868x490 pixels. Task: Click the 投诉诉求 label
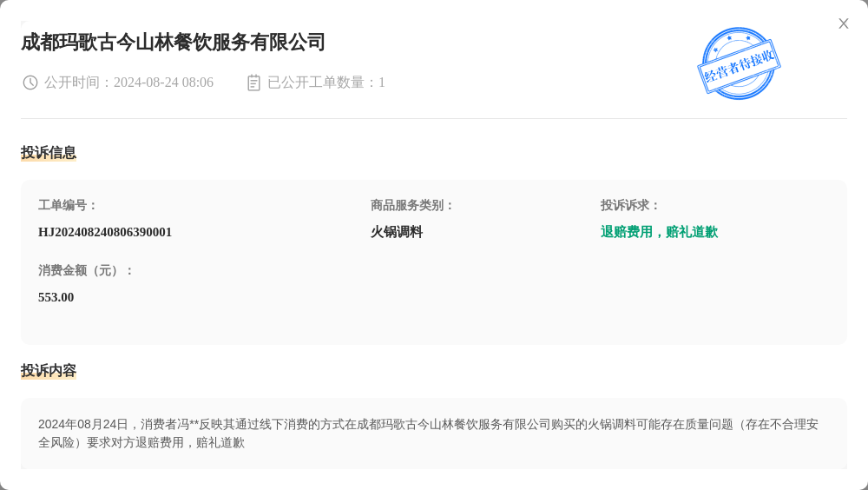[630, 206]
